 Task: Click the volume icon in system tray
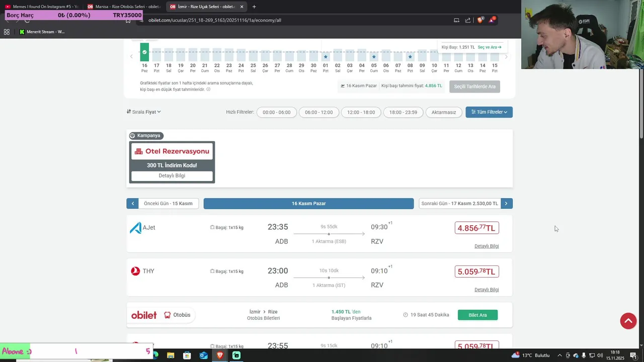coord(600,355)
